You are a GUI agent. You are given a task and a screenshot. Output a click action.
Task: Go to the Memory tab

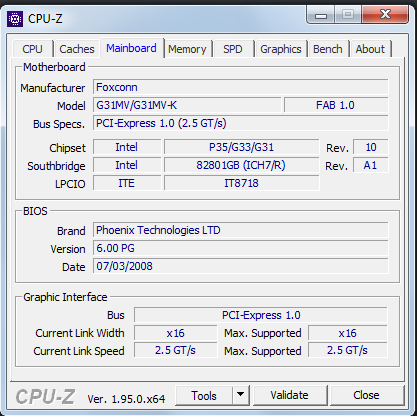(187, 49)
